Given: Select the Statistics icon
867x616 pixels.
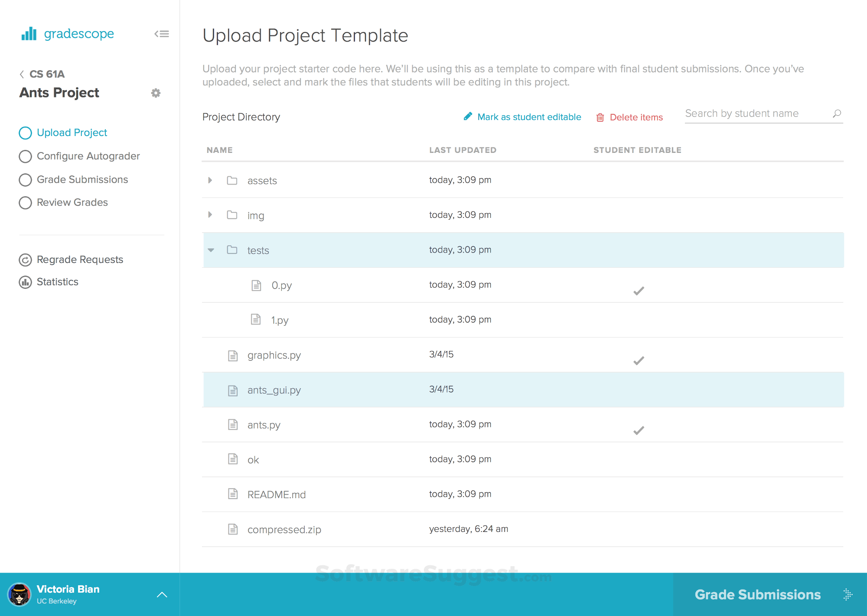Looking at the screenshot, I should (25, 282).
